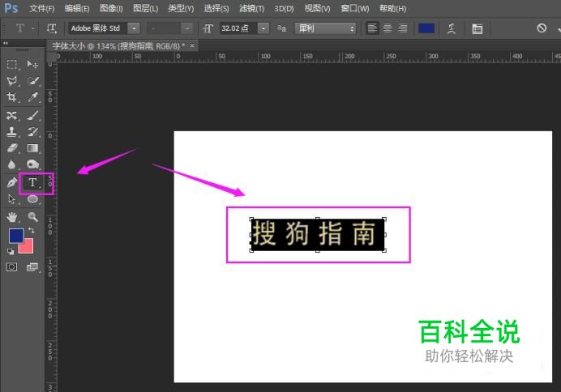Viewport: 561px width, 392px height.
Task: Select the Eyedropper tool
Action: pyautogui.click(x=32, y=97)
